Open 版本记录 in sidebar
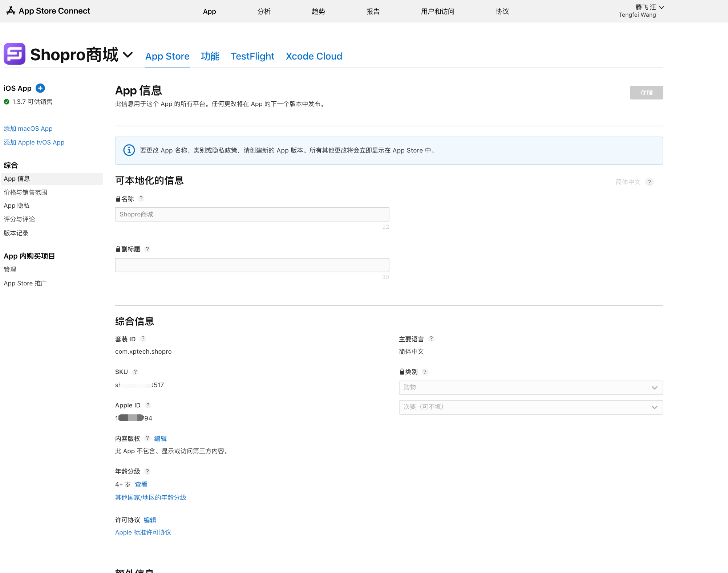The width and height of the screenshot is (728, 573). click(16, 233)
